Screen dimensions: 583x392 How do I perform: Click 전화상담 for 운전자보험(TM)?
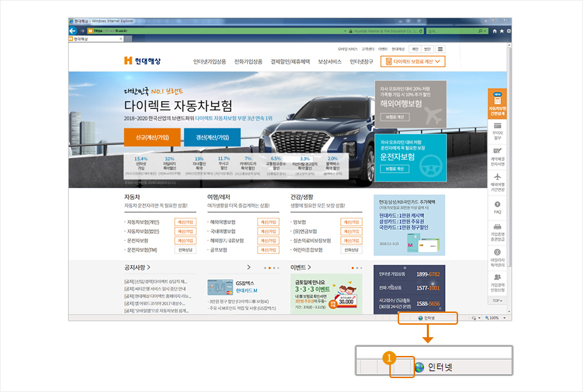tap(185, 250)
